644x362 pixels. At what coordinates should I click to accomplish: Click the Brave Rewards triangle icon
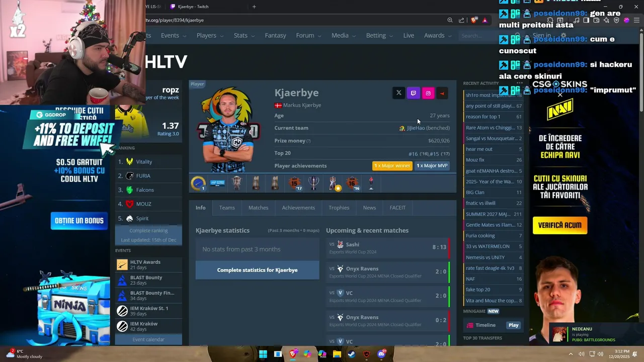pos(485,20)
